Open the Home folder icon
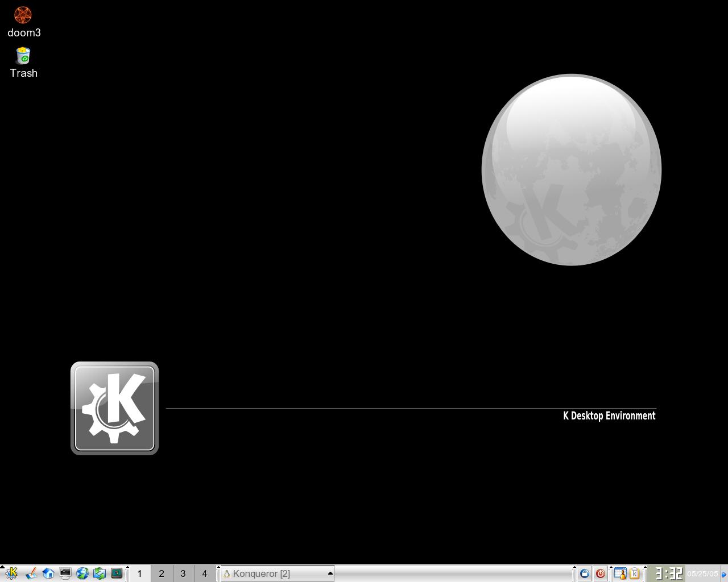 pyautogui.click(x=48, y=573)
